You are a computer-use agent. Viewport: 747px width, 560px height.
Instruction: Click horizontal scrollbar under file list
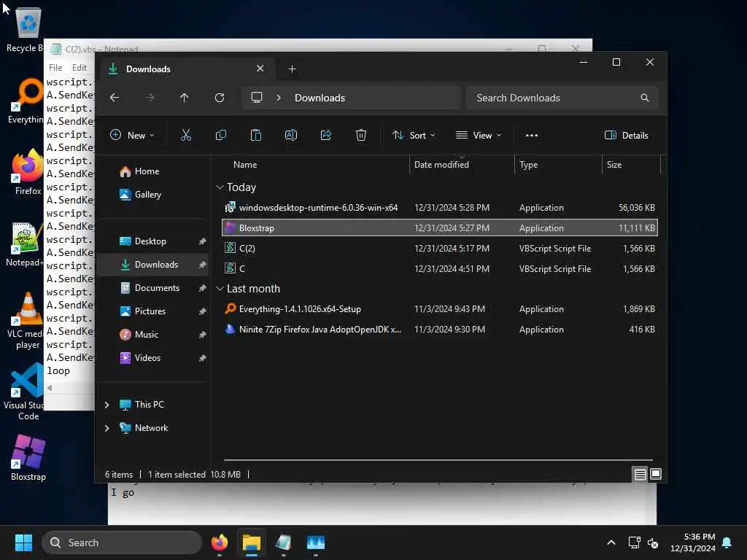pos(438,460)
